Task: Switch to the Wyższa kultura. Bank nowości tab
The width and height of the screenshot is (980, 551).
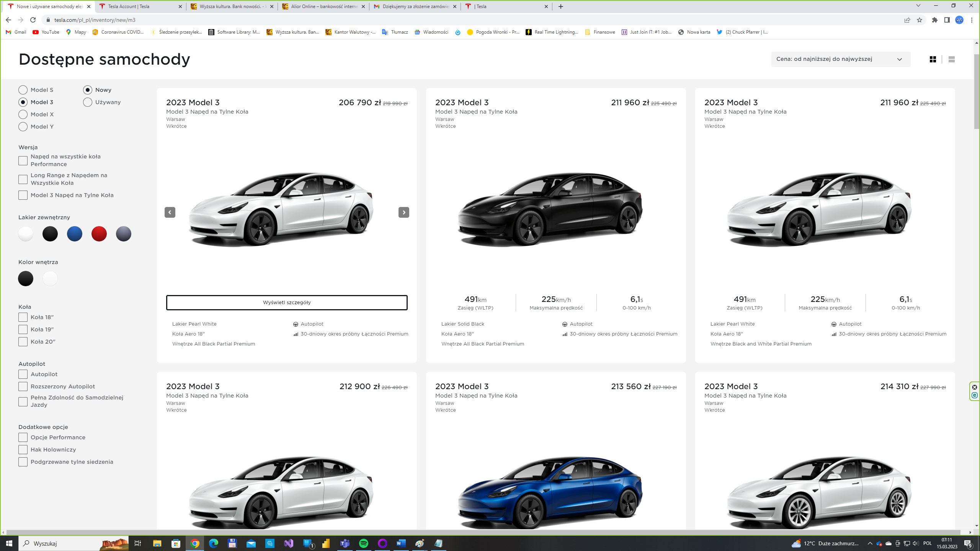Action: (232, 7)
